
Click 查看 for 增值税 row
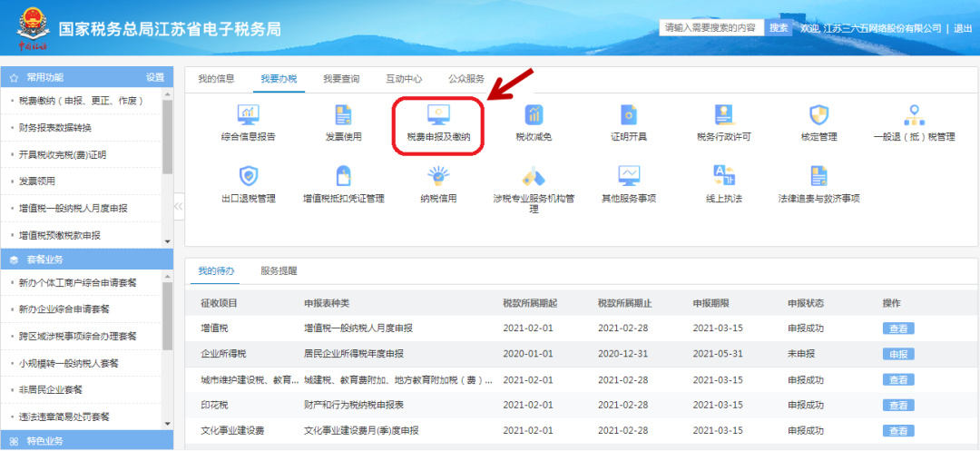(x=898, y=328)
